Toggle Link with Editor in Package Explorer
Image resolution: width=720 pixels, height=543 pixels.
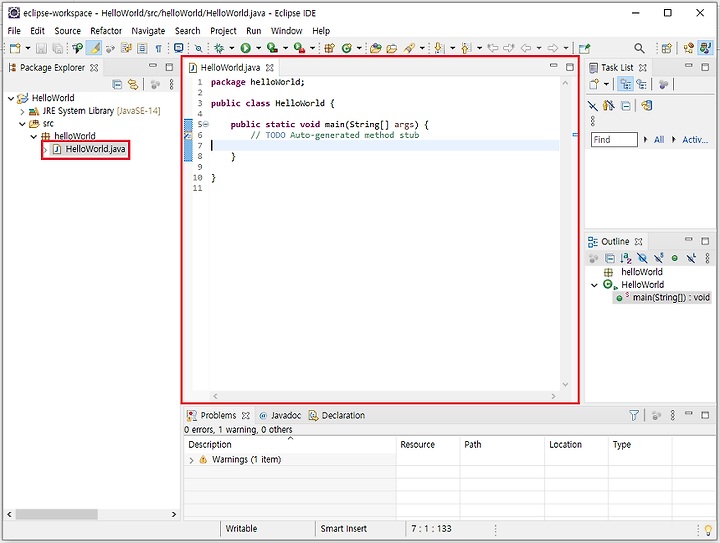click(x=133, y=84)
